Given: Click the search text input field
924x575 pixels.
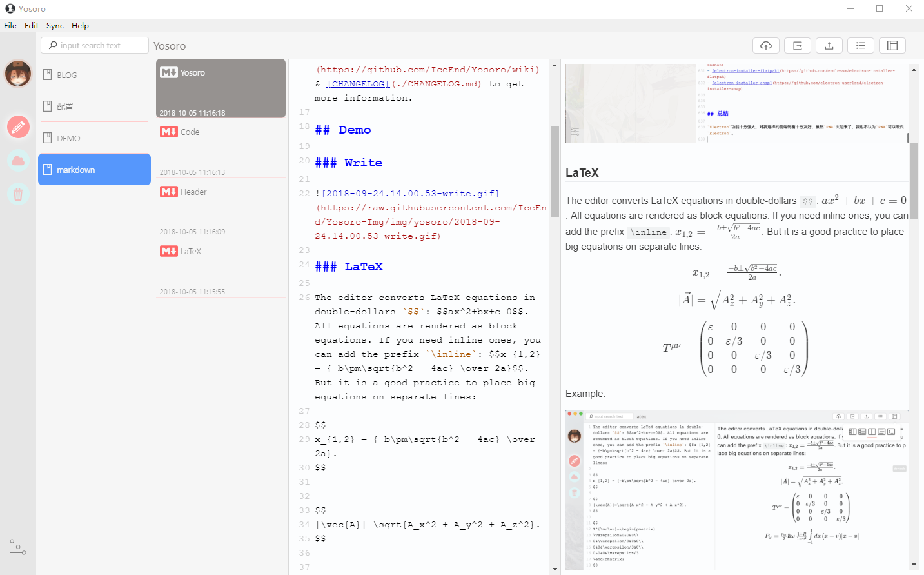Looking at the screenshot, I should click(95, 45).
